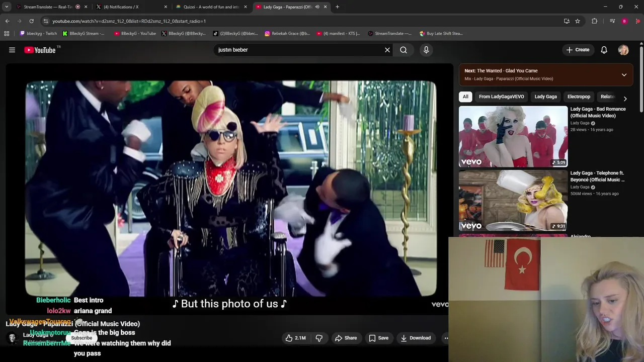Click the magnifier search button
Screen dimensions: 644x362
coord(404,50)
